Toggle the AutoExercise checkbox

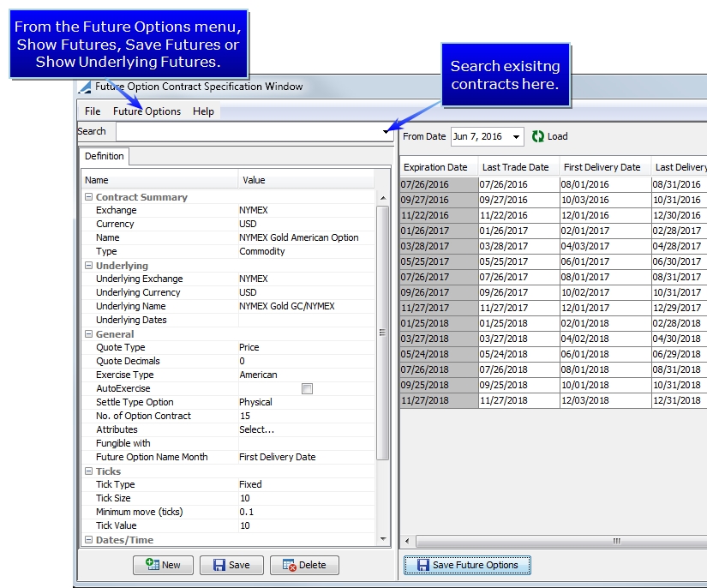click(x=307, y=388)
